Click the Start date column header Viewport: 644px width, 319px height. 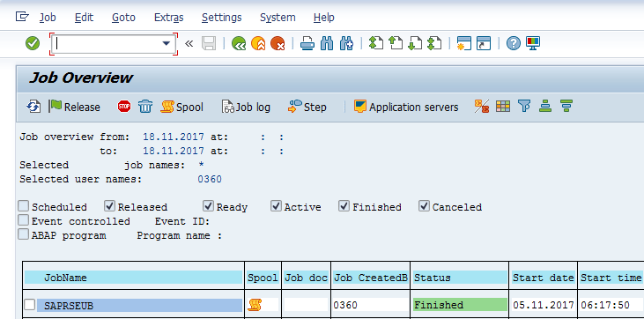(x=543, y=278)
